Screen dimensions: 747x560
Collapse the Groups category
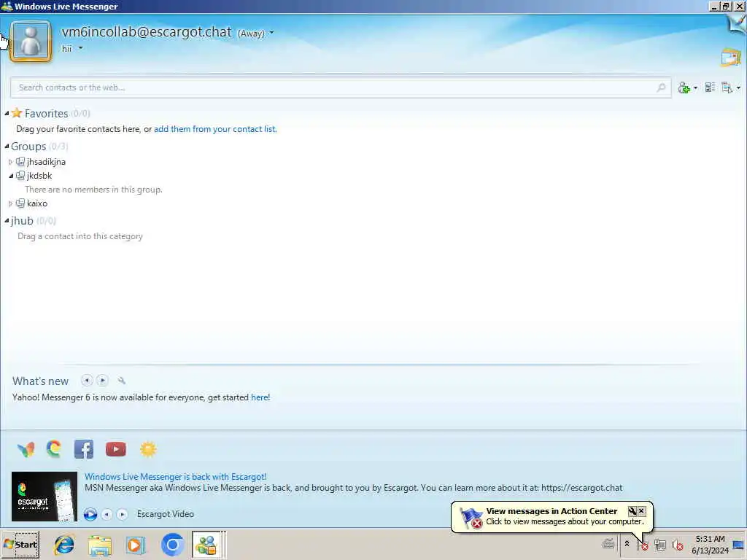[7, 146]
